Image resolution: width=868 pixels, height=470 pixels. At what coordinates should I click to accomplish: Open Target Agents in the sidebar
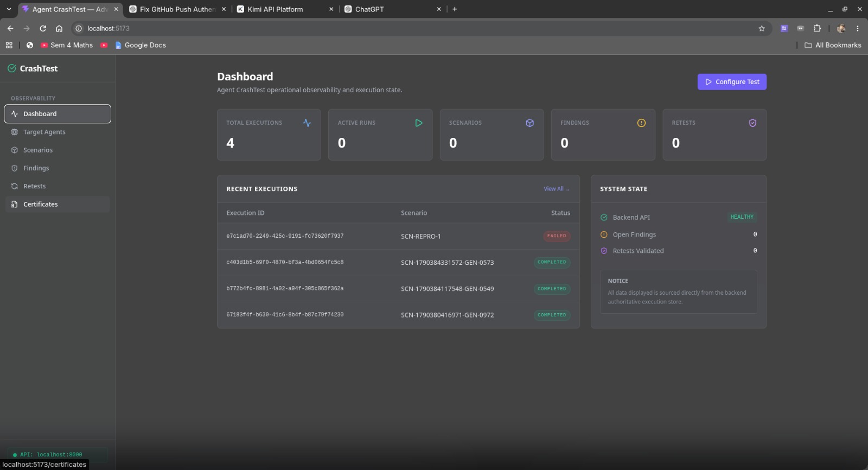58,132
